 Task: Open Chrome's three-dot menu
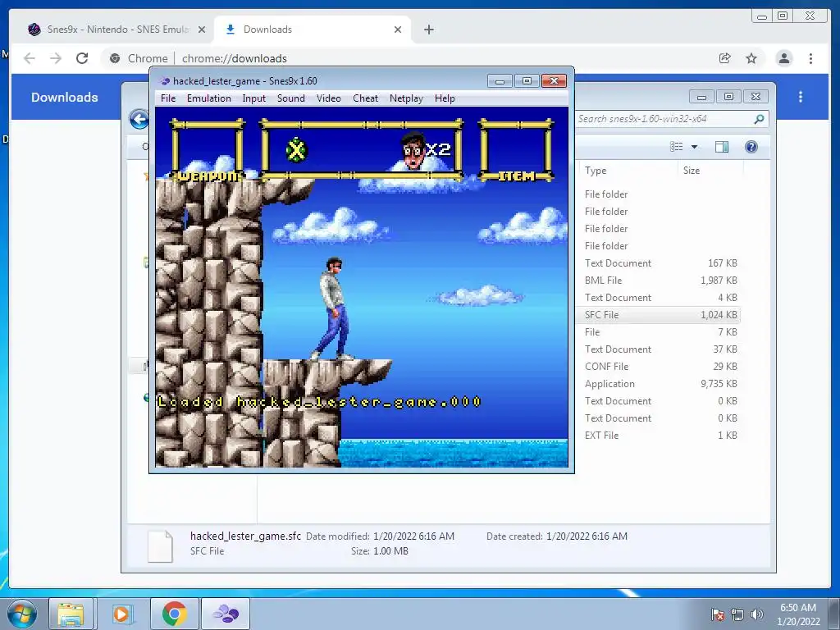click(x=811, y=58)
